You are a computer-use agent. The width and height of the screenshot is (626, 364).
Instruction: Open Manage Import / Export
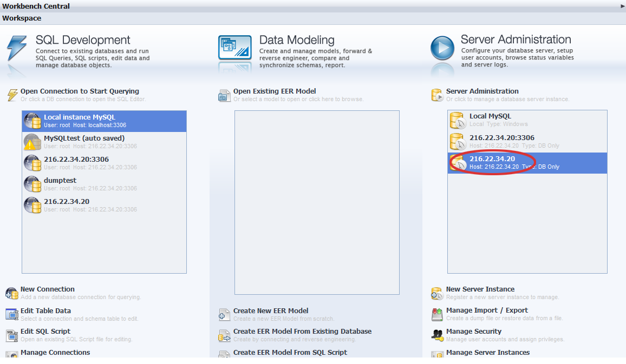click(487, 310)
